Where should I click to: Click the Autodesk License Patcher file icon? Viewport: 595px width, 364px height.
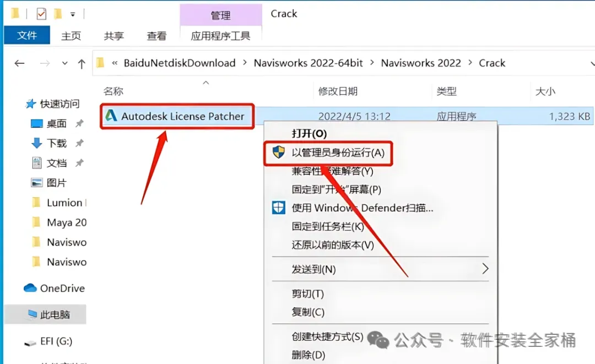point(111,116)
